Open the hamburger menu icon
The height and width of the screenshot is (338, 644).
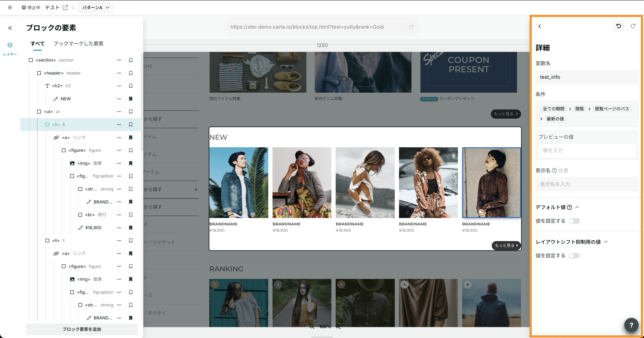point(10,8)
